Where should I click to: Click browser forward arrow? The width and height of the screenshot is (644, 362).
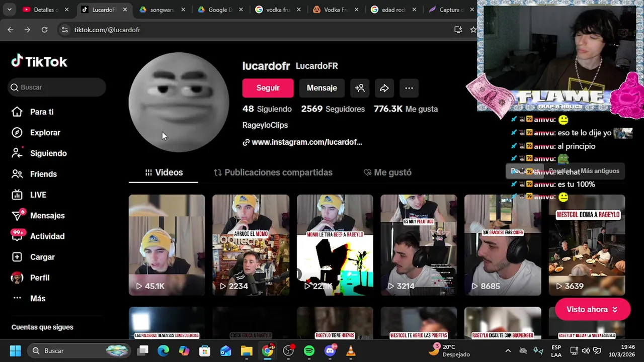click(27, 30)
